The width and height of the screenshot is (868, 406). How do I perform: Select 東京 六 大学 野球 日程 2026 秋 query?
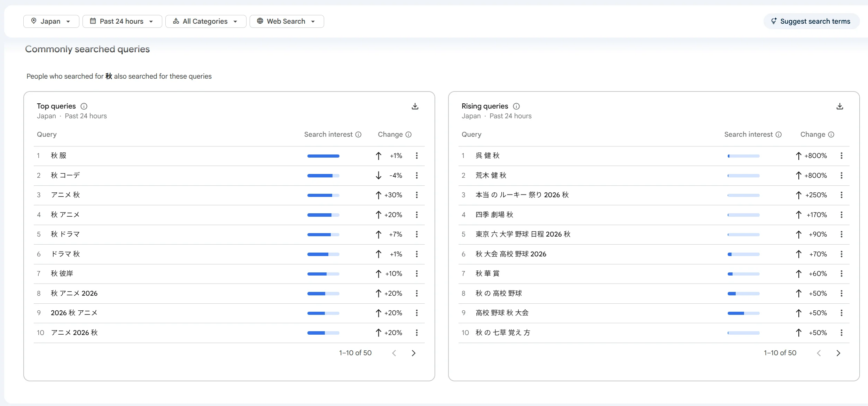pos(523,234)
